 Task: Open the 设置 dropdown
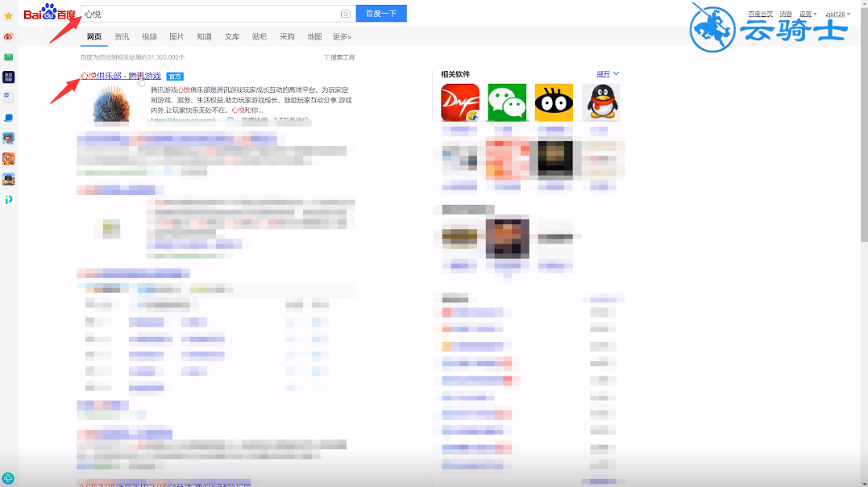808,14
